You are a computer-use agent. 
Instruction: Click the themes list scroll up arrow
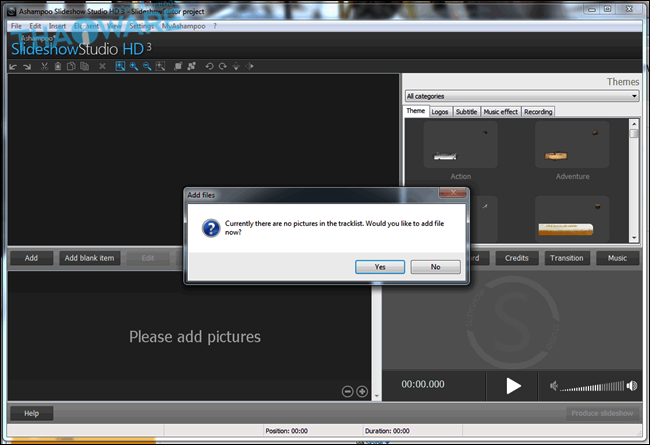(x=634, y=124)
